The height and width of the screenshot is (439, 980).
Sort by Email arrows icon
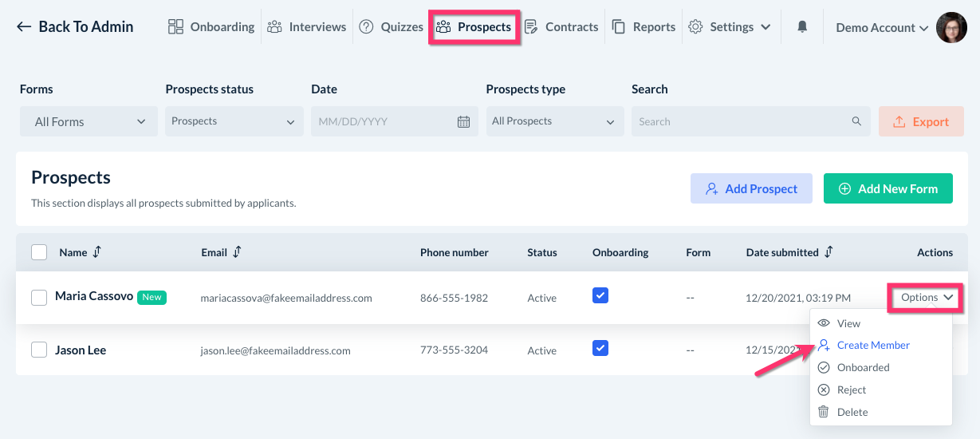point(237,252)
